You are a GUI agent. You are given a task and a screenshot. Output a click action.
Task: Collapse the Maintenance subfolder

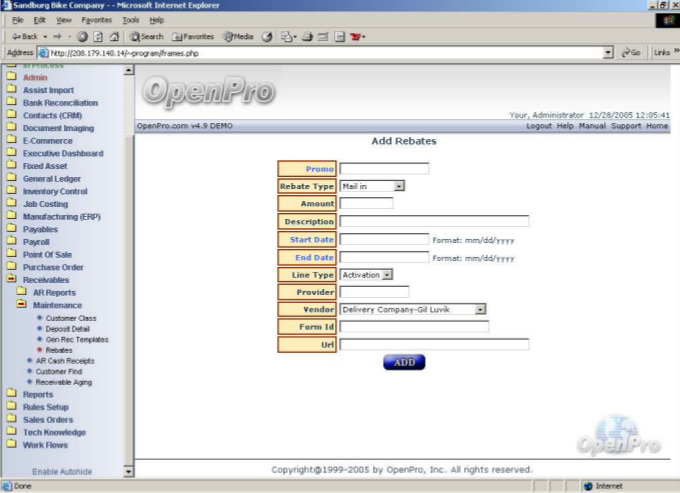[21, 305]
